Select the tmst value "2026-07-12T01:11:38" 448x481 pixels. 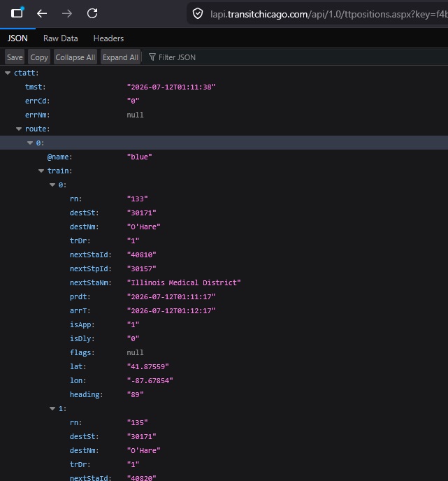(x=171, y=87)
